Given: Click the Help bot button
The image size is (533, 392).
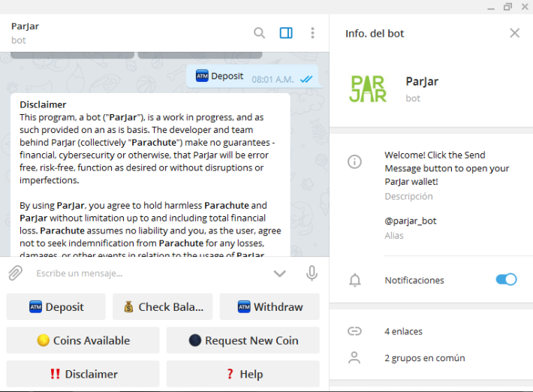Looking at the screenshot, I should (x=243, y=374).
